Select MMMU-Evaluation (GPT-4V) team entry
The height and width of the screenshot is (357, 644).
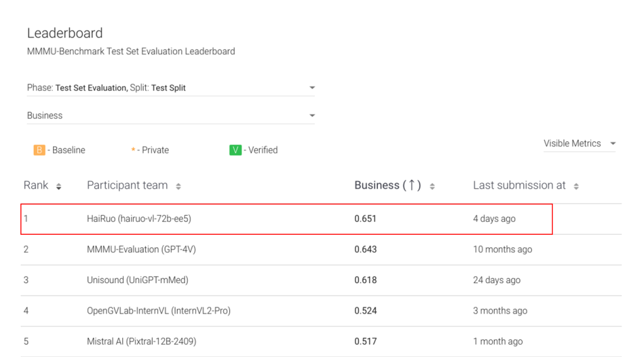tap(141, 249)
